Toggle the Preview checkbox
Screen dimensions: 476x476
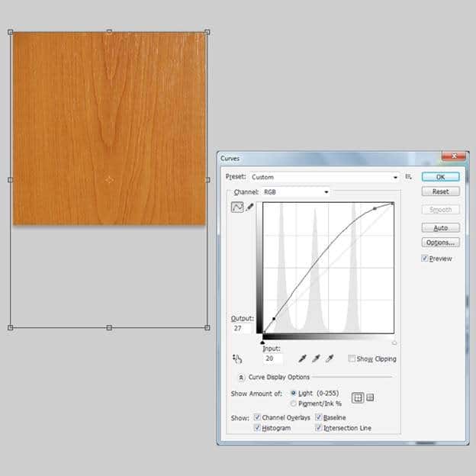(425, 259)
